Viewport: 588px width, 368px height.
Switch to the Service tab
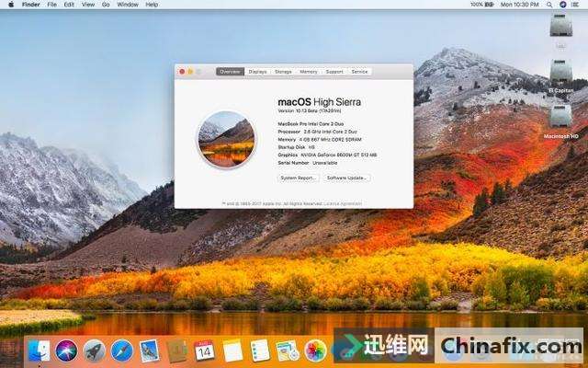tap(359, 72)
